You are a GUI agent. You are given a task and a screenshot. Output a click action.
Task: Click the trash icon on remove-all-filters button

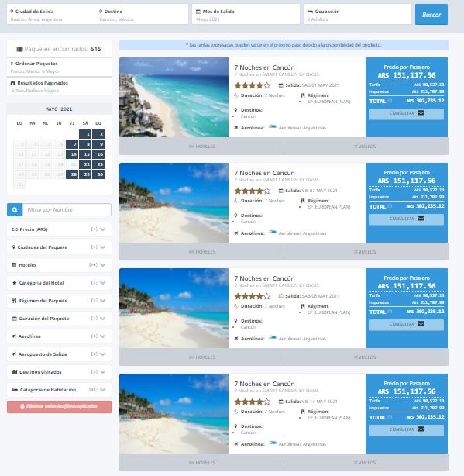point(22,406)
